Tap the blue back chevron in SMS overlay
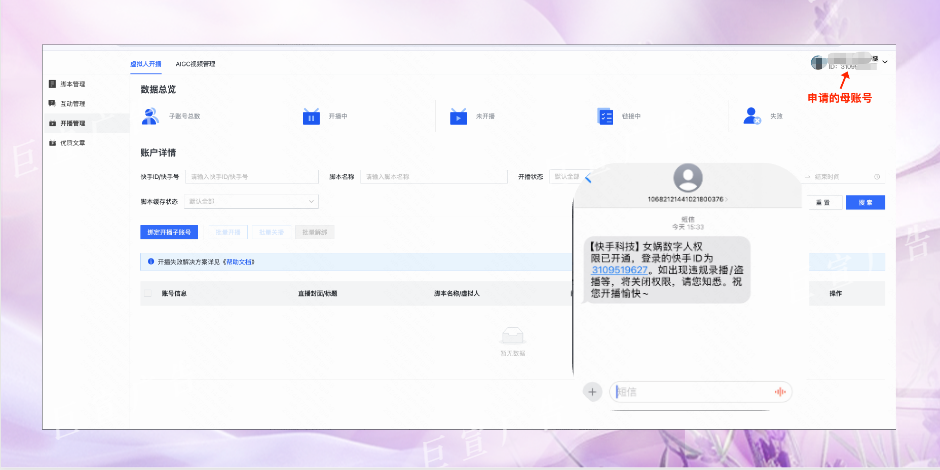This screenshot has height=470, width=940. [x=588, y=177]
